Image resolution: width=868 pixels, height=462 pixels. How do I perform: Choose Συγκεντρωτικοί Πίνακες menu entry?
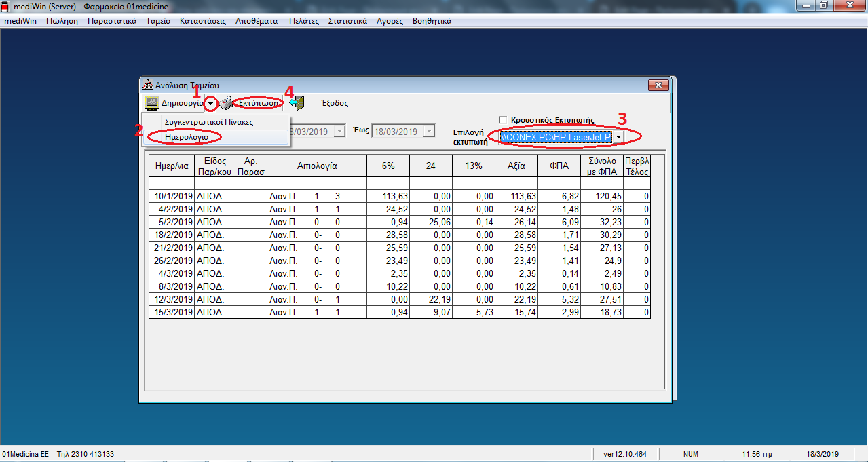(x=209, y=122)
